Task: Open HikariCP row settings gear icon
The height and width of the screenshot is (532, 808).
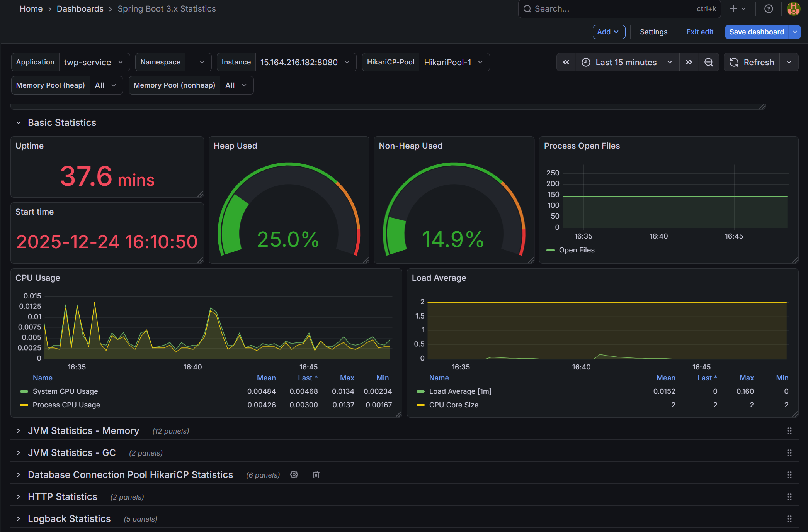Action: 294,474
